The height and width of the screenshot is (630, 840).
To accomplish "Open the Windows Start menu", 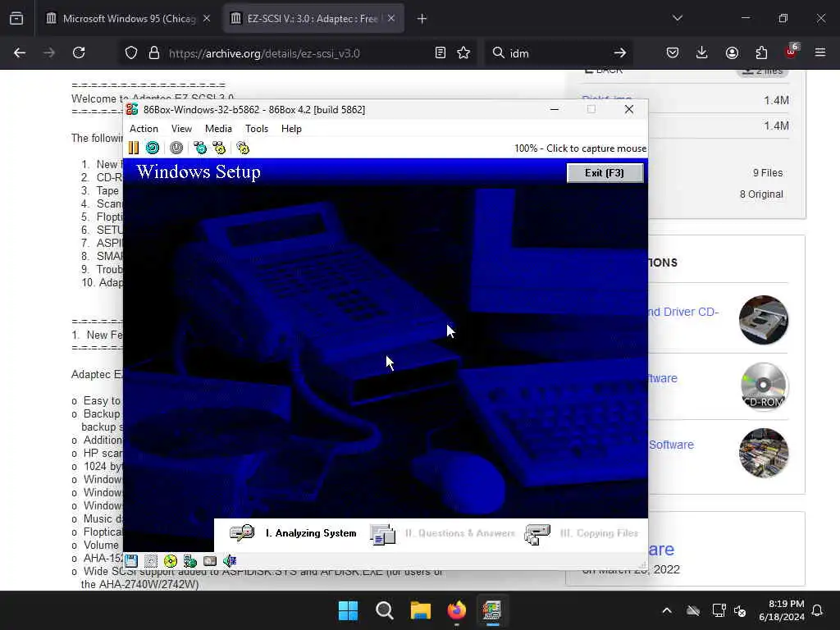I will pos(348,610).
